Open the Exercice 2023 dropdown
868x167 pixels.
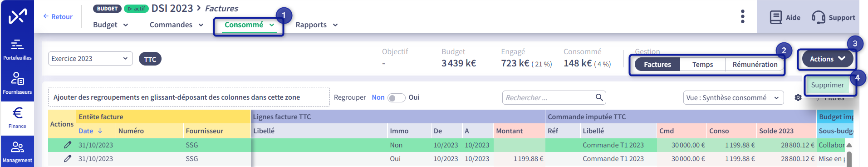[90, 59]
